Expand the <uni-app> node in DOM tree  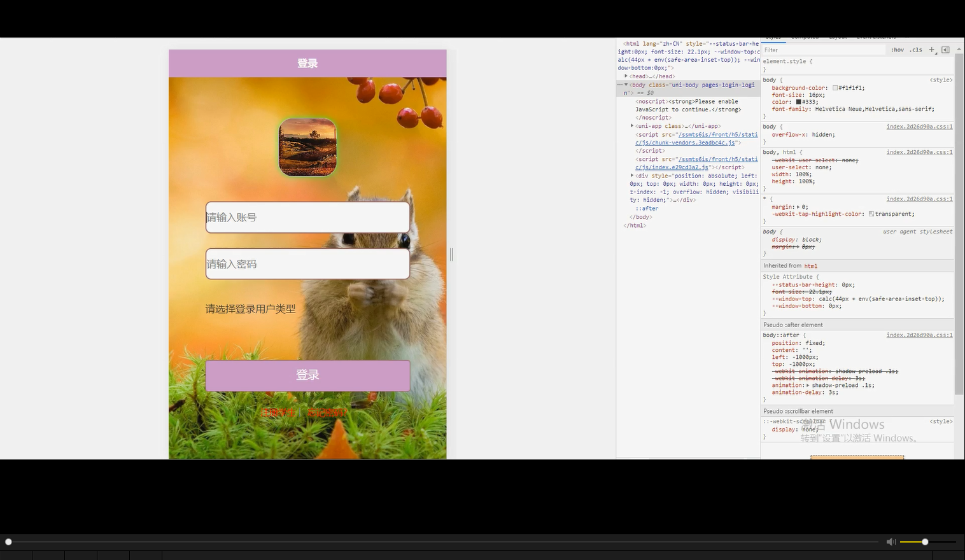[632, 126]
